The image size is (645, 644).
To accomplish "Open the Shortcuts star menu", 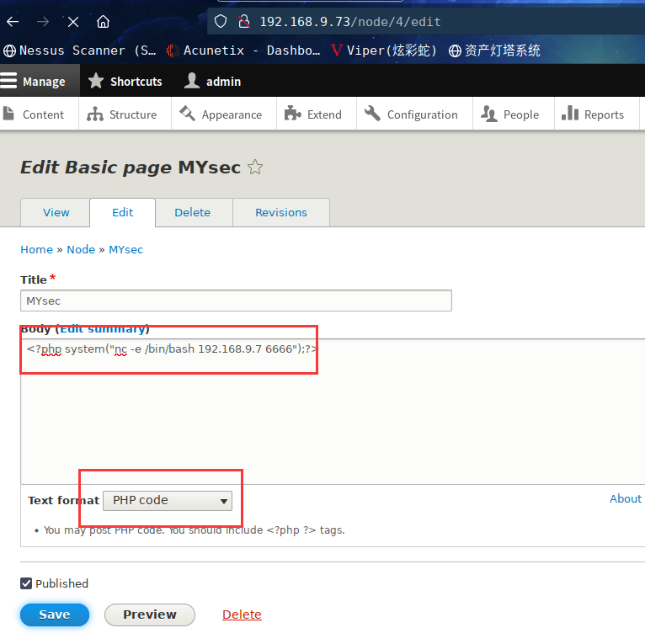I will (125, 82).
